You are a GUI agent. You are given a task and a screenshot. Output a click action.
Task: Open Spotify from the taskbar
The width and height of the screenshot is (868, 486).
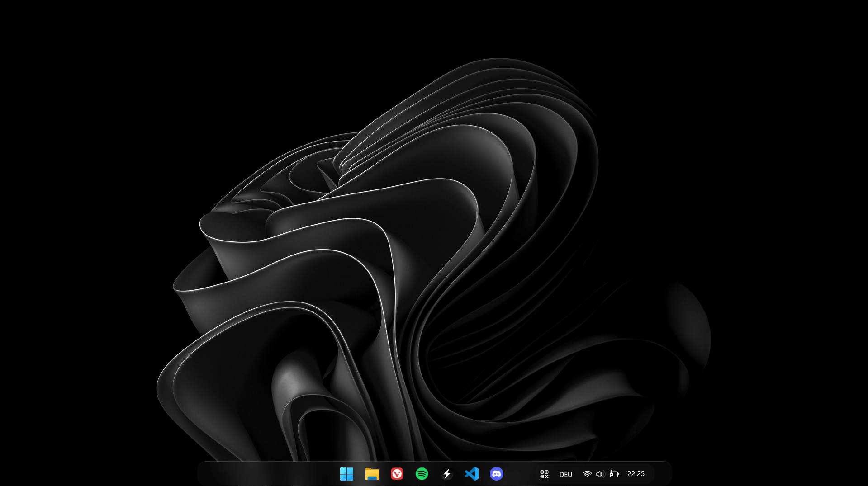click(x=422, y=474)
